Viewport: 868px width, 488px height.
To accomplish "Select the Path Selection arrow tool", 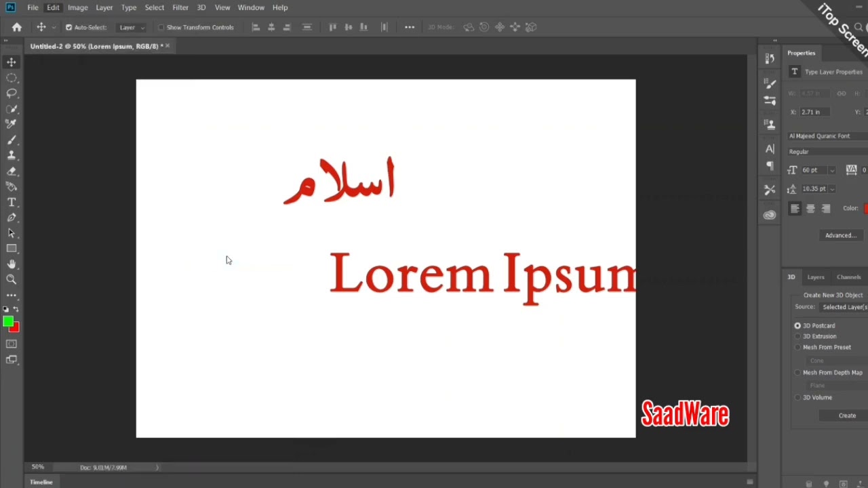I will tap(12, 233).
